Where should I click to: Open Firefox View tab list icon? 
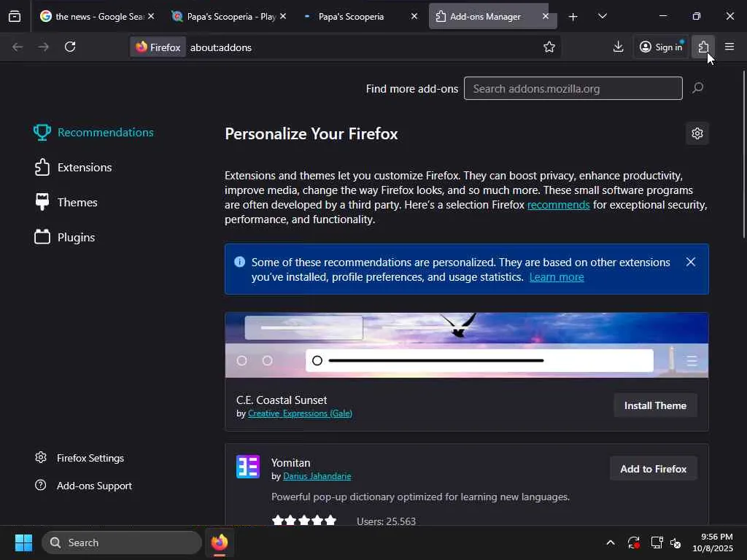tap(15, 17)
